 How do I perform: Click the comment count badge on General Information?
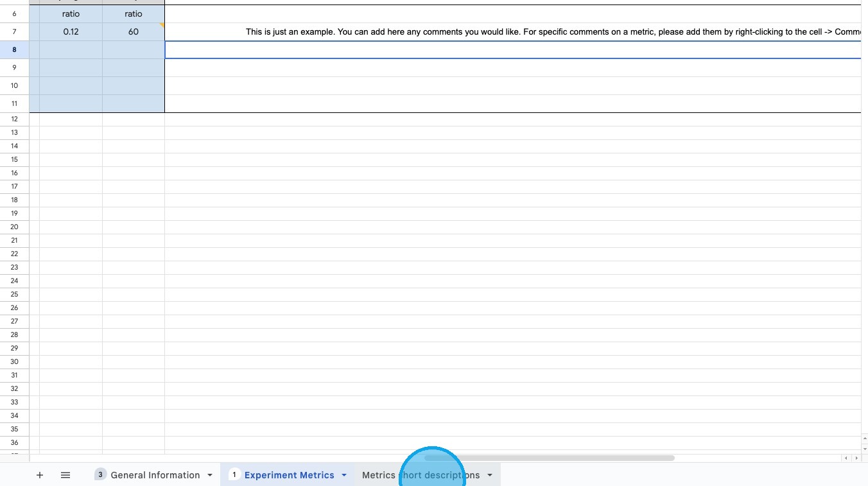pos(100,474)
